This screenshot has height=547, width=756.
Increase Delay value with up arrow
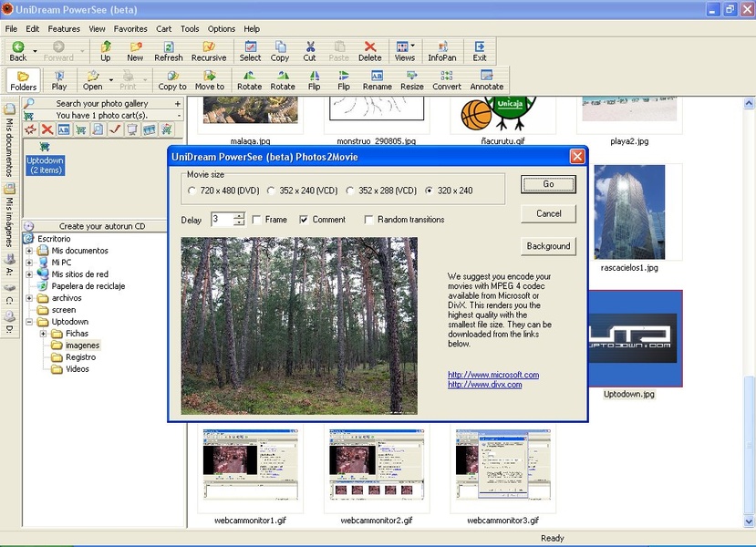[x=239, y=216]
